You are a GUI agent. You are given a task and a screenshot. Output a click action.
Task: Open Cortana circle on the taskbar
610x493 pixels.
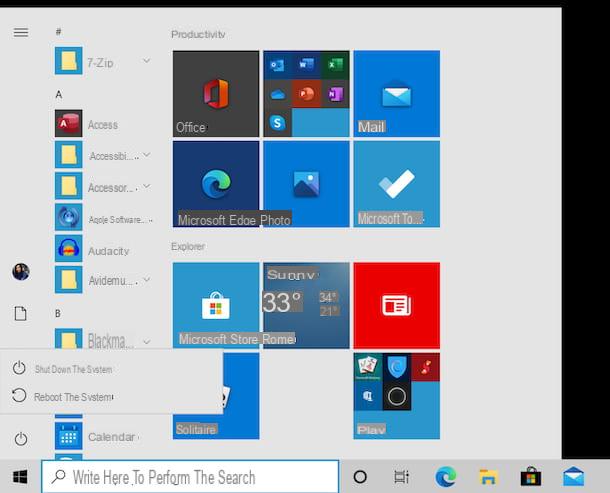360,476
